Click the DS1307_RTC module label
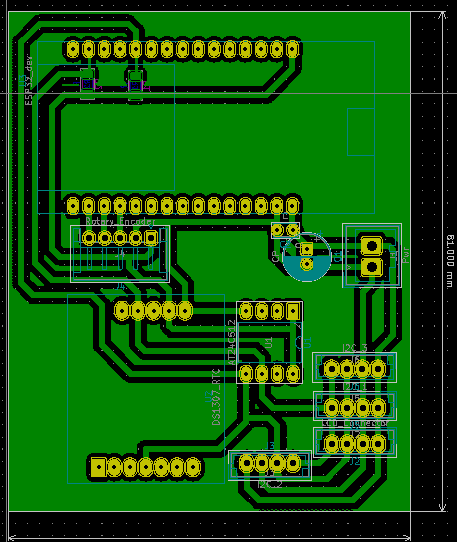Viewport: 457px width, 542px height. (x=216, y=397)
